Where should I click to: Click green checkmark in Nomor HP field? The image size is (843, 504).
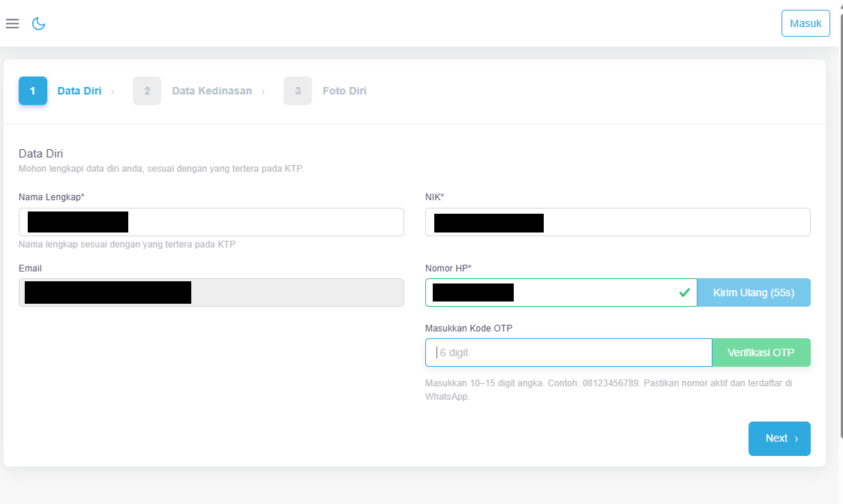(685, 292)
